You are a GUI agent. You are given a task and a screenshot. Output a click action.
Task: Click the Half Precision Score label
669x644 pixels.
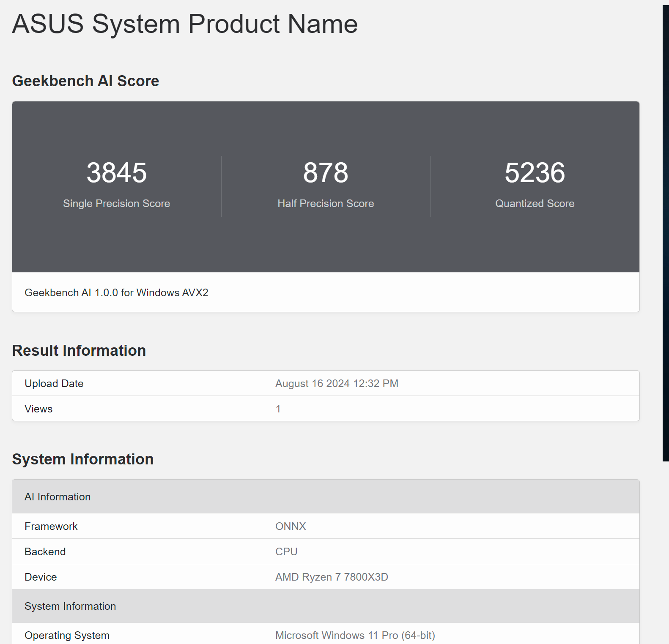pyautogui.click(x=326, y=203)
